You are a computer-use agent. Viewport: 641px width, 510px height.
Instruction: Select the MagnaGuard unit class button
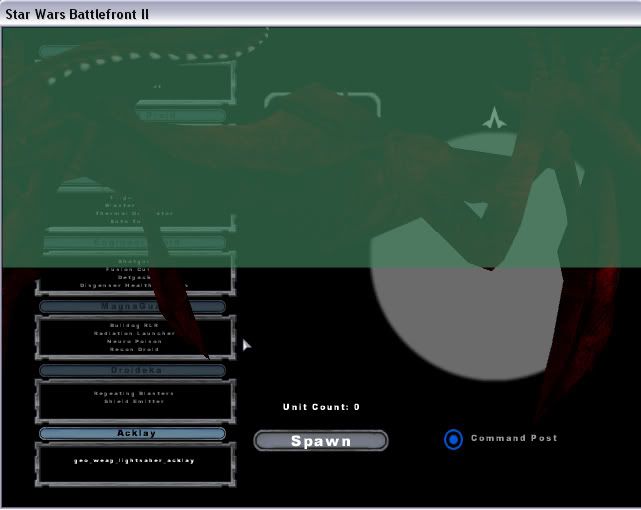tap(132, 306)
